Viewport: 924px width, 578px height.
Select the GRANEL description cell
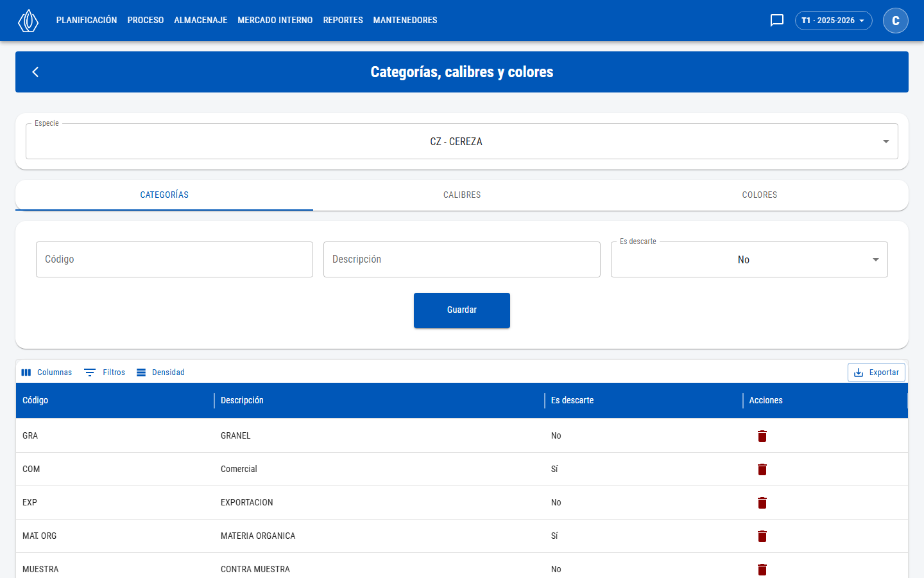(x=379, y=435)
